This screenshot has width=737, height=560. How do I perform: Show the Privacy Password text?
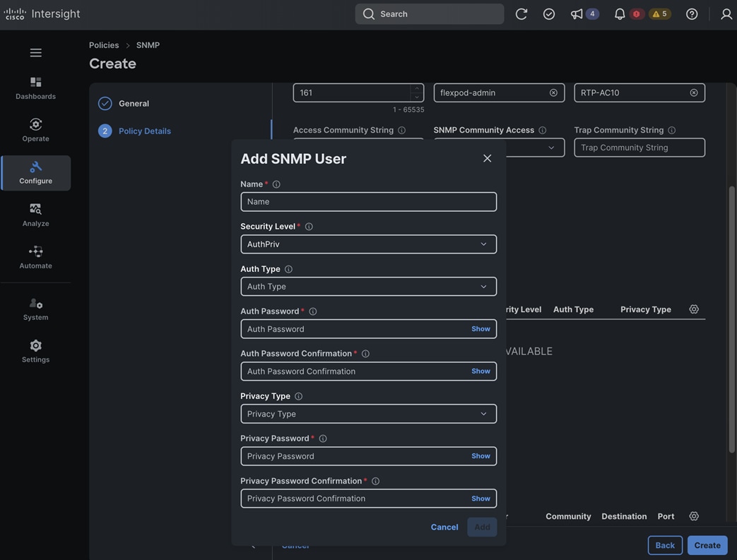[480, 456]
